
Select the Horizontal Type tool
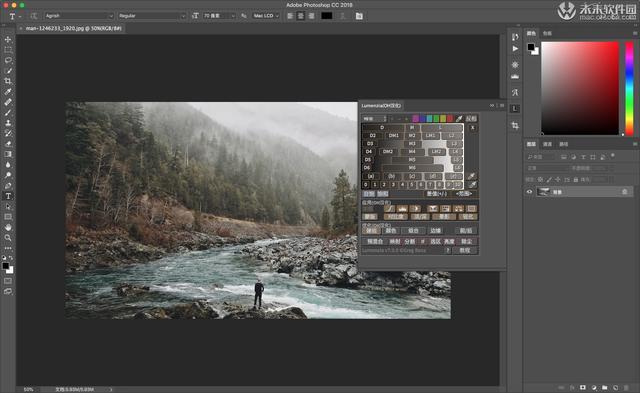point(8,196)
